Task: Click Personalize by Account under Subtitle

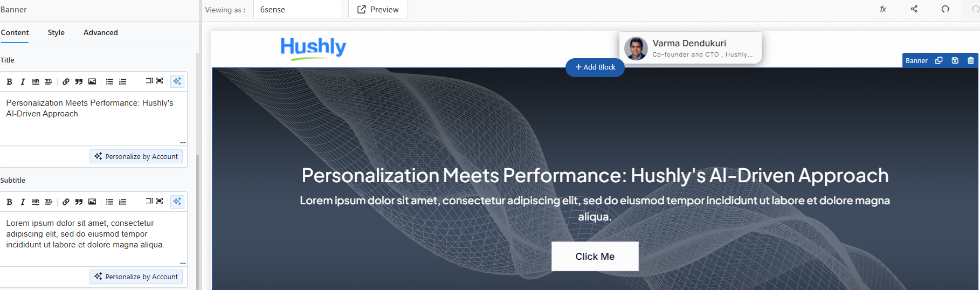Action: pyautogui.click(x=136, y=277)
